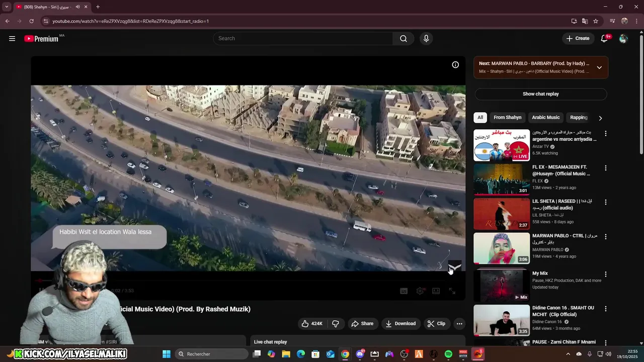Select the All filter chip
The image size is (644, 362).
point(480,118)
